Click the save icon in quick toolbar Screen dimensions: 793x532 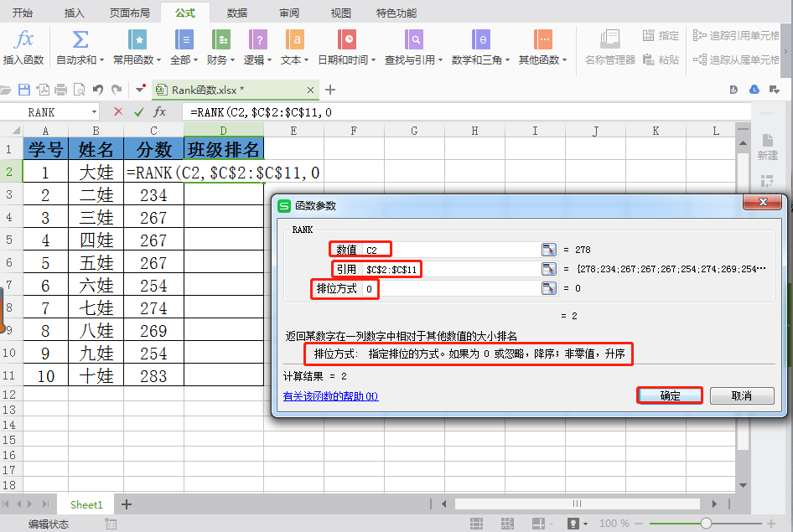point(24,90)
